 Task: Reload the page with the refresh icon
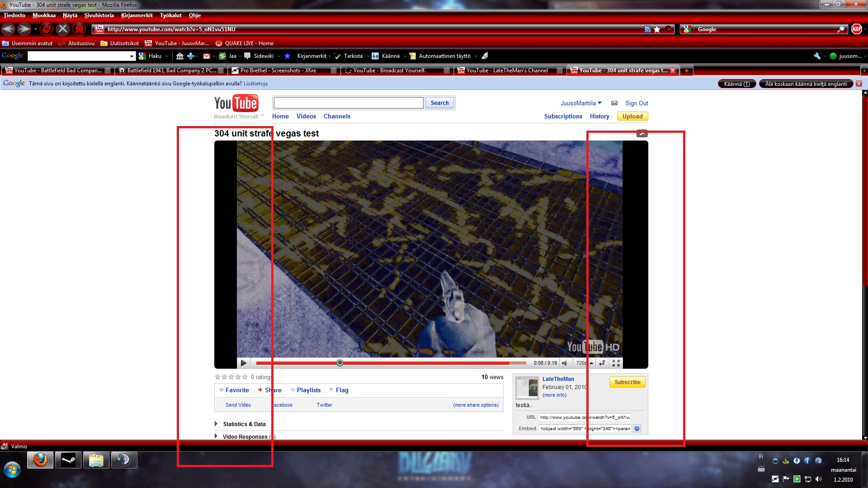click(x=47, y=29)
